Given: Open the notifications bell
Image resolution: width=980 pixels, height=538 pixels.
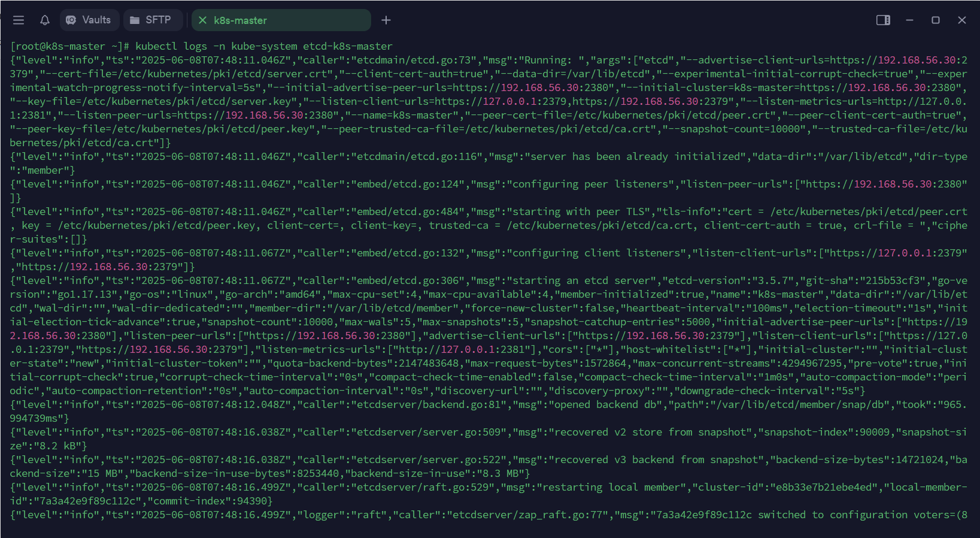Looking at the screenshot, I should [x=45, y=20].
